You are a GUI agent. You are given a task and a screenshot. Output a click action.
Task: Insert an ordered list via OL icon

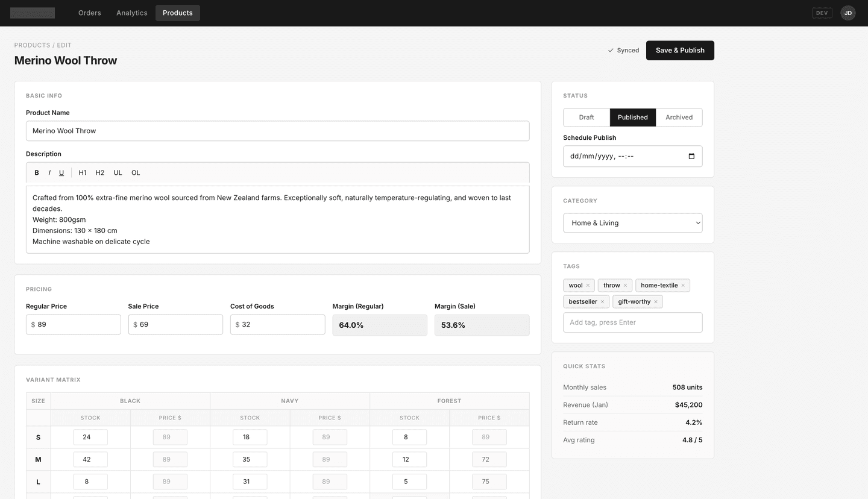pyautogui.click(x=135, y=172)
